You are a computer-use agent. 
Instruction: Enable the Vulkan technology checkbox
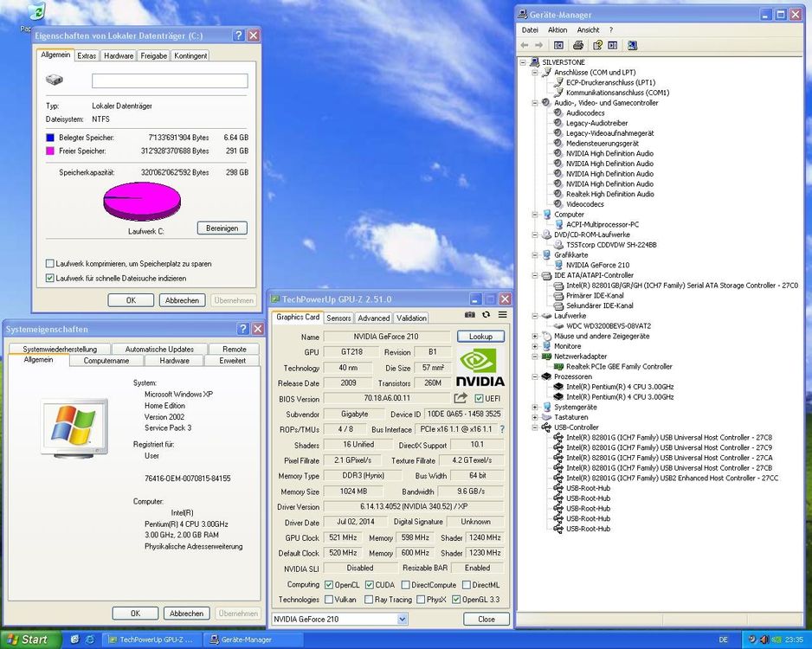point(330,601)
